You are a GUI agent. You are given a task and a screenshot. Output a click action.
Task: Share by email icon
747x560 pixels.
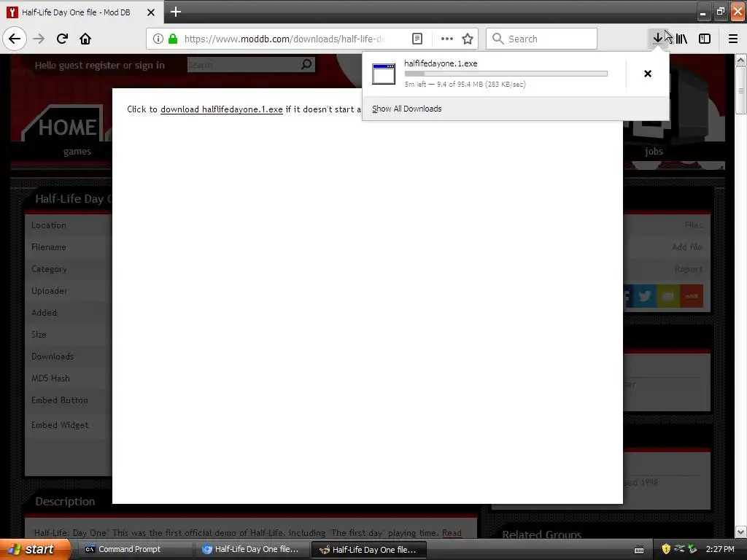(x=668, y=296)
